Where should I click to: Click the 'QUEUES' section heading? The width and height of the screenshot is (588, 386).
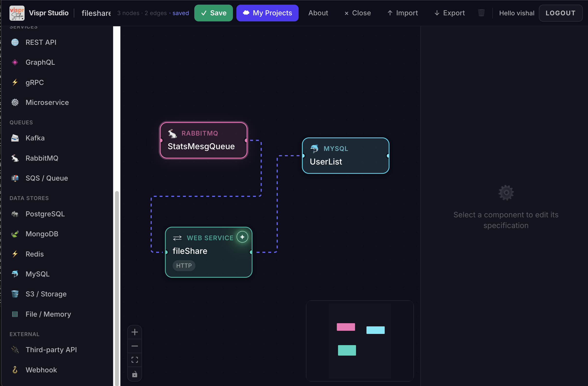click(21, 122)
